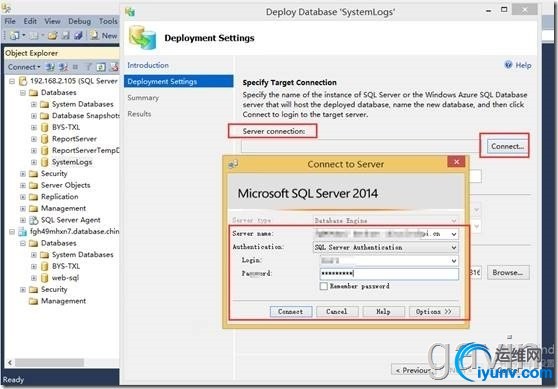
Task: Open the Edit menu
Action: tap(30, 21)
